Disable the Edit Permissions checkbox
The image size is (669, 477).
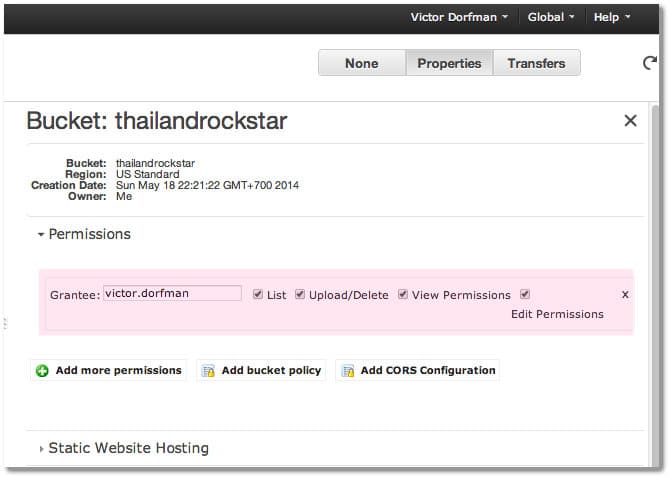pos(525,294)
